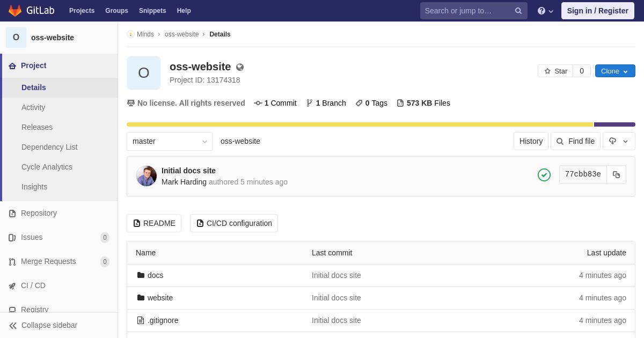Screen dimensions: 644x338
Task: Click the search magnifier icon
Action: pos(518,11)
